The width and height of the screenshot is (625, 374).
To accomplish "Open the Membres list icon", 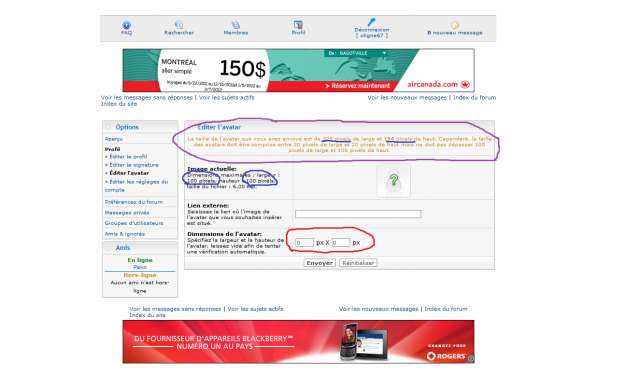I will point(236,25).
